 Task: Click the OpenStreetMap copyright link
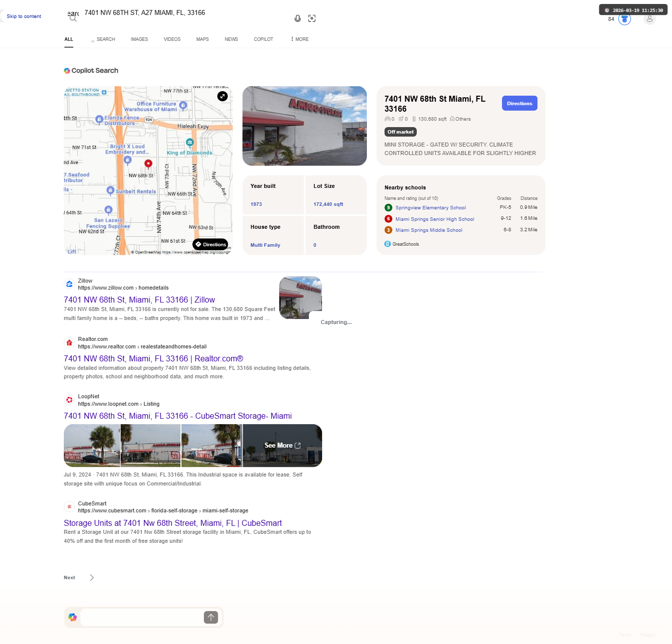pyautogui.click(x=181, y=252)
